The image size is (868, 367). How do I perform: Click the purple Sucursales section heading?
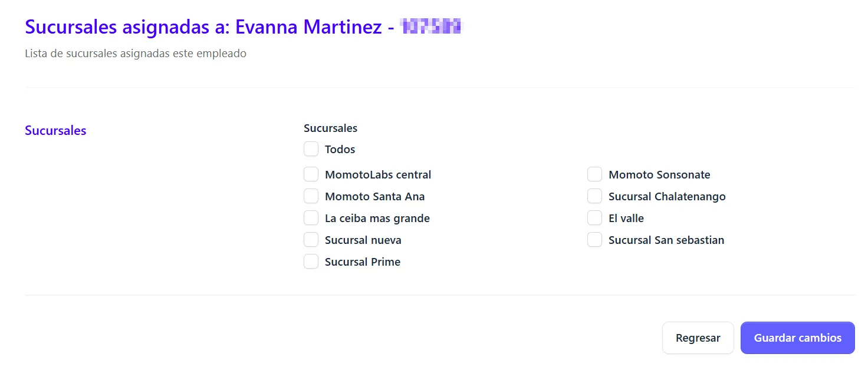[55, 131]
